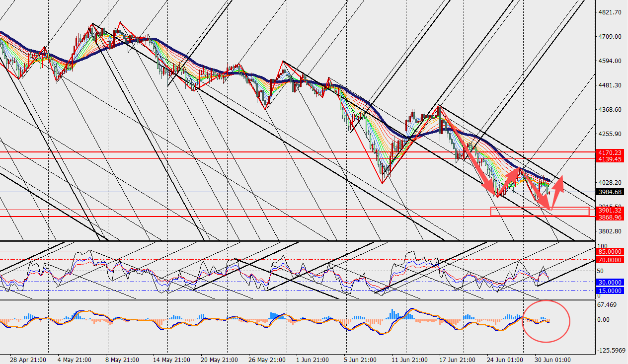The width and height of the screenshot is (628, 364).
Task: Select the red 4139.45 price level tag
Action: [610, 159]
